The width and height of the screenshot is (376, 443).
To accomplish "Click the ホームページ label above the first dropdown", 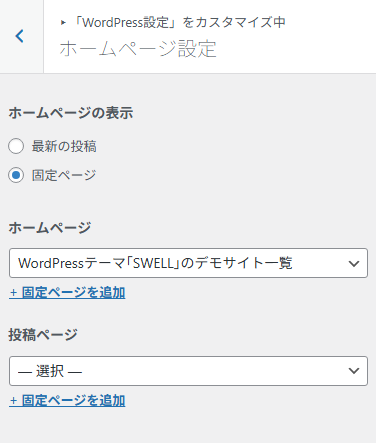I will pos(50,228).
